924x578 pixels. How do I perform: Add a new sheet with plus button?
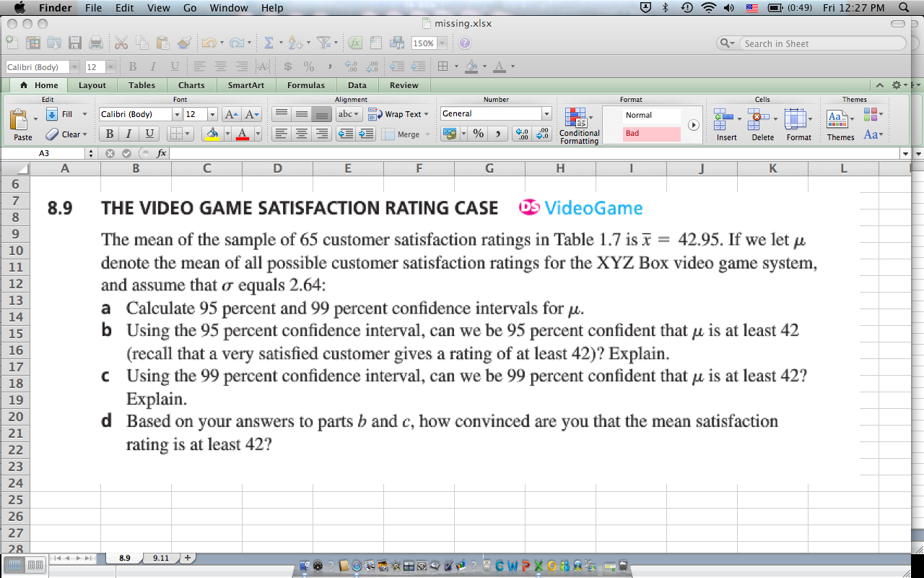click(188, 558)
